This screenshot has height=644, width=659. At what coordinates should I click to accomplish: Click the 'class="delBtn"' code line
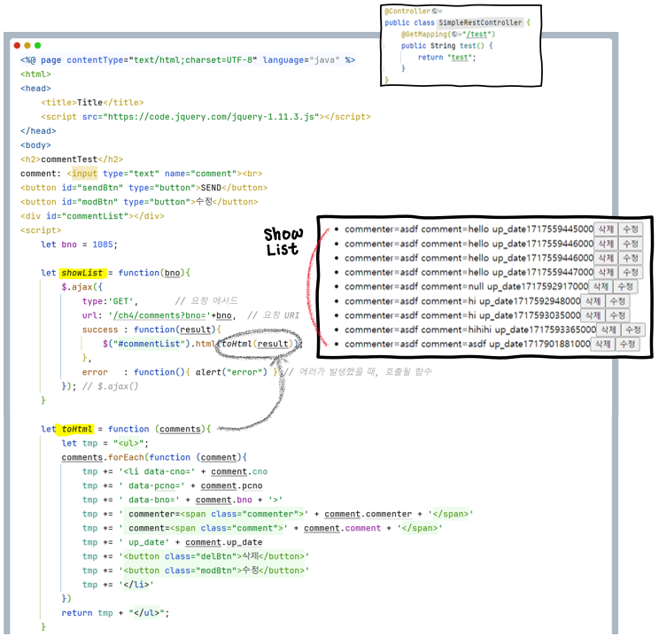[196, 556]
